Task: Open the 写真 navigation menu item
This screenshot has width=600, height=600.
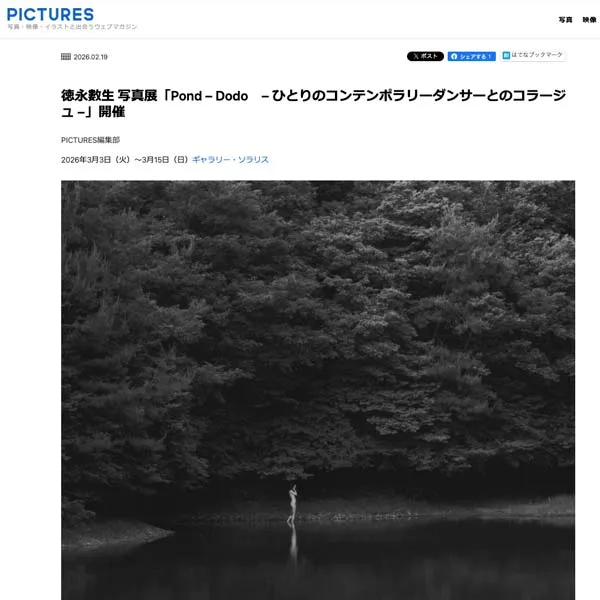Action: tap(565, 20)
